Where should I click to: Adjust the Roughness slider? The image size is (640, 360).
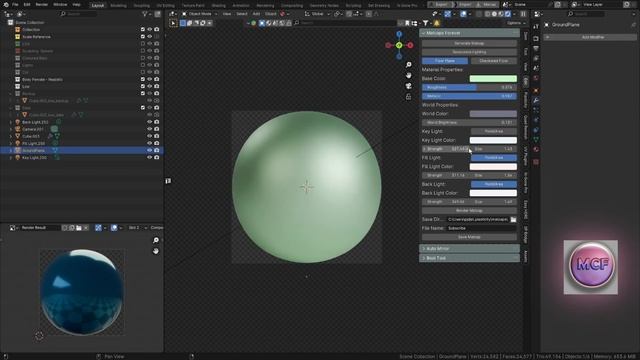click(x=469, y=87)
